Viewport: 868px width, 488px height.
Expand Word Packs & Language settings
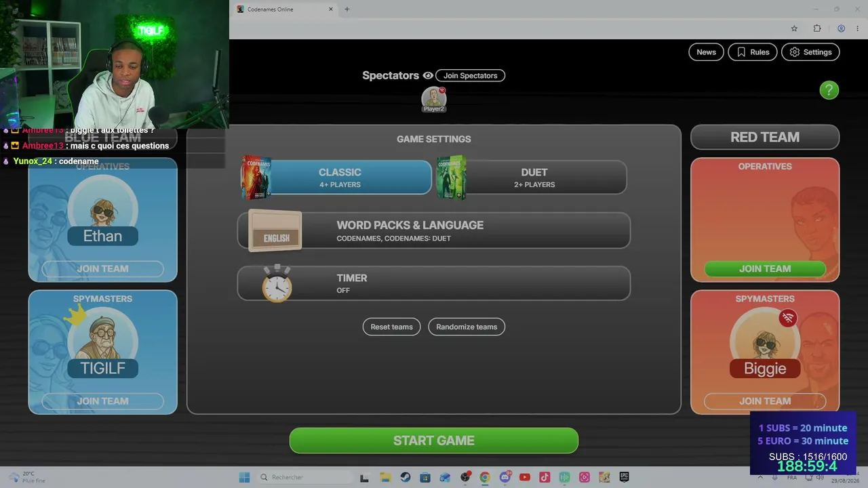[434, 230]
